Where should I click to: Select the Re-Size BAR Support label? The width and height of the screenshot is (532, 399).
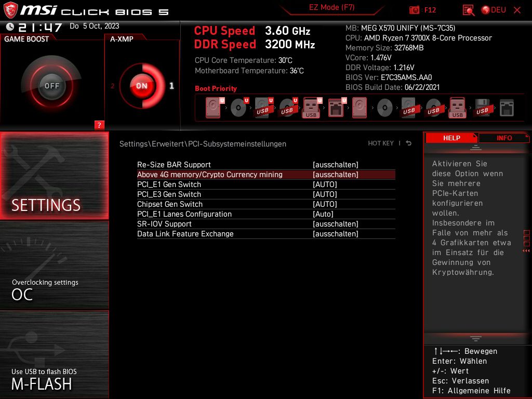pyautogui.click(x=174, y=165)
